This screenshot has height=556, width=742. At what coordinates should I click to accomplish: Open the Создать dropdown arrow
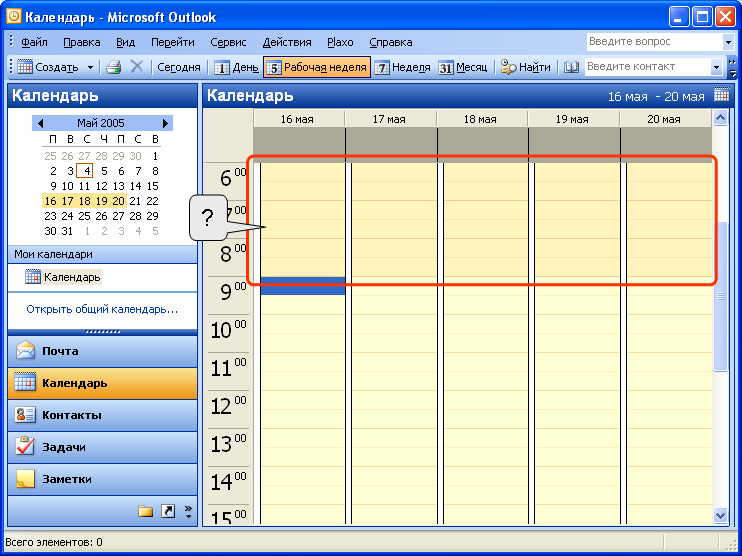[90, 68]
